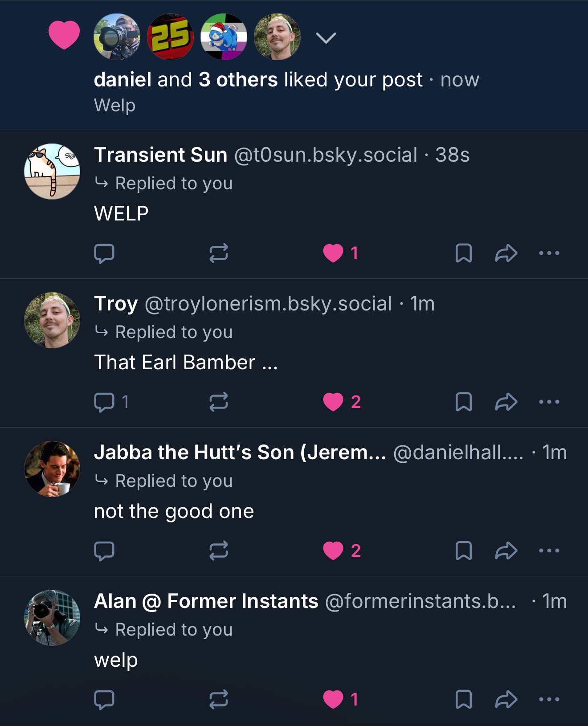Repost Transient Sun's WELP reply
This screenshot has height=726, width=588.
[x=218, y=253]
